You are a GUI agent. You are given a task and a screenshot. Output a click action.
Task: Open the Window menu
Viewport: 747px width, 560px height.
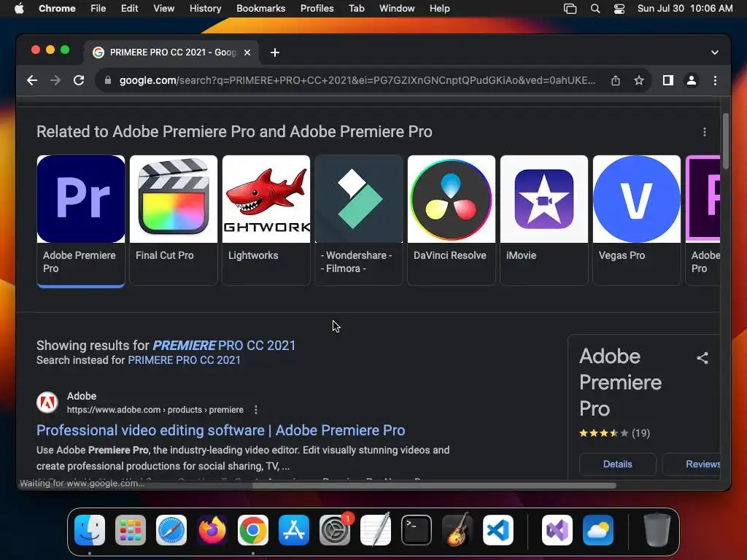(397, 9)
